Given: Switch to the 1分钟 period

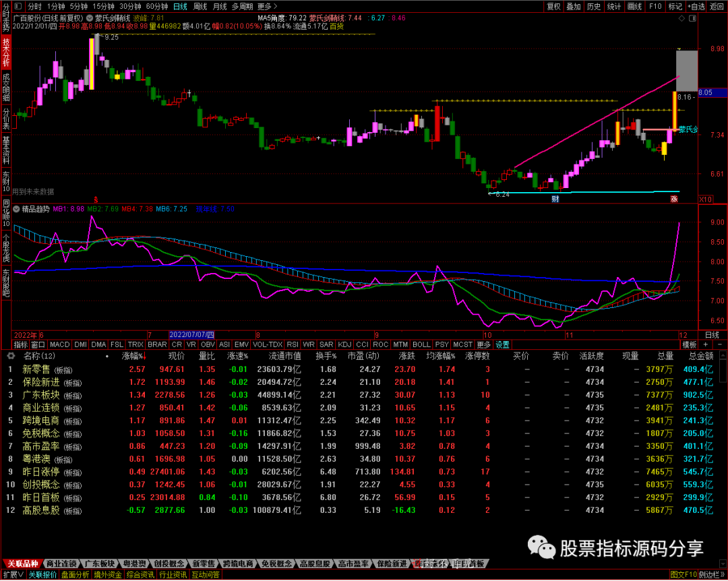Looking at the screenshot, I should [x=56, y=7].
